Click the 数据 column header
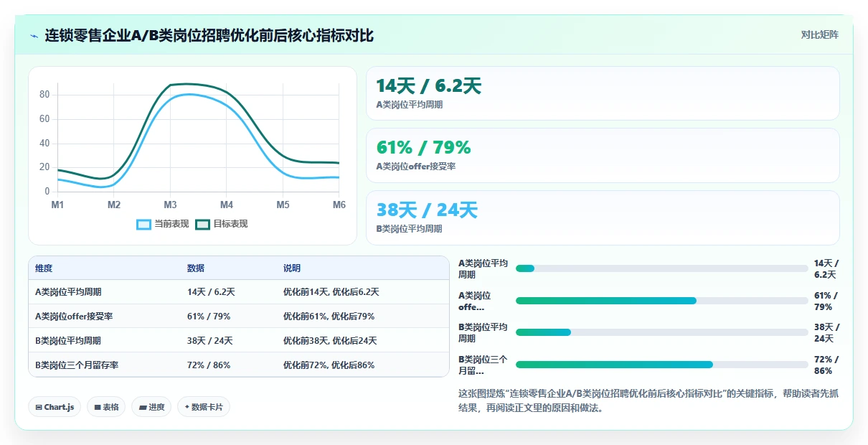 196,268
